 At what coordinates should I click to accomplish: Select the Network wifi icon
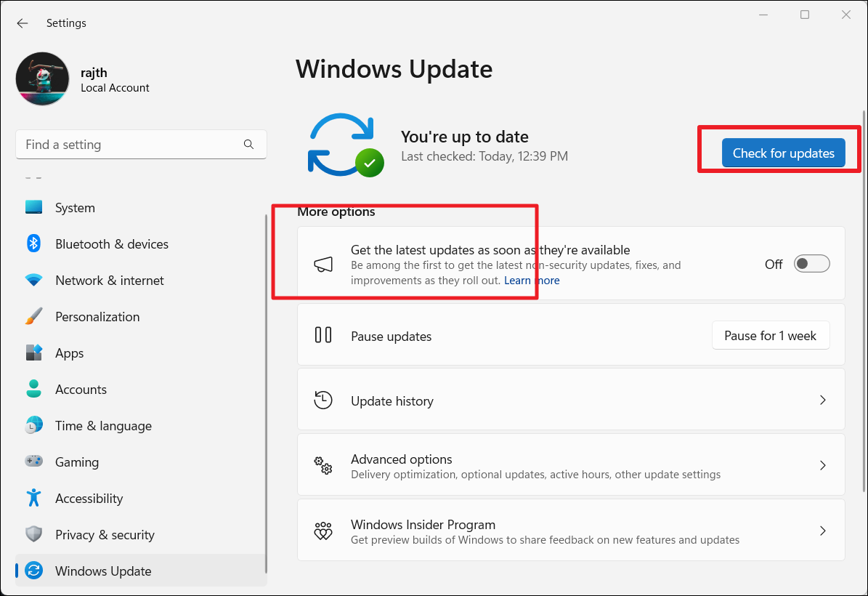(33, 281)
